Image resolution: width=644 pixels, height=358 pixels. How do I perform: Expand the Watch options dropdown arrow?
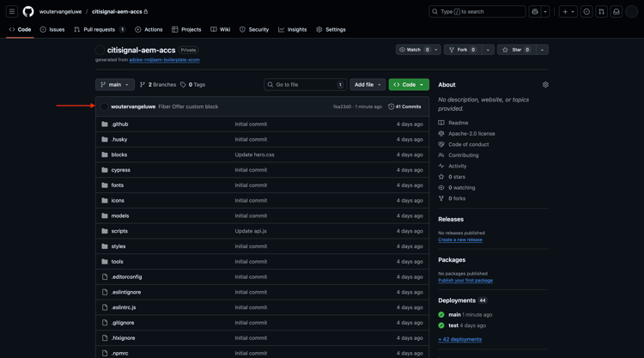(x=436, y=50)
